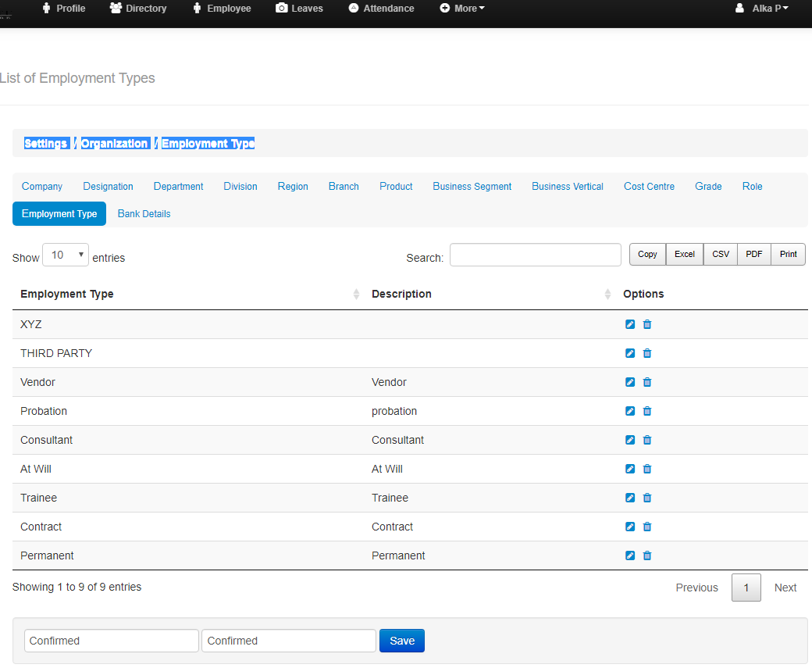Export table using Excel button

coord(685,255)
